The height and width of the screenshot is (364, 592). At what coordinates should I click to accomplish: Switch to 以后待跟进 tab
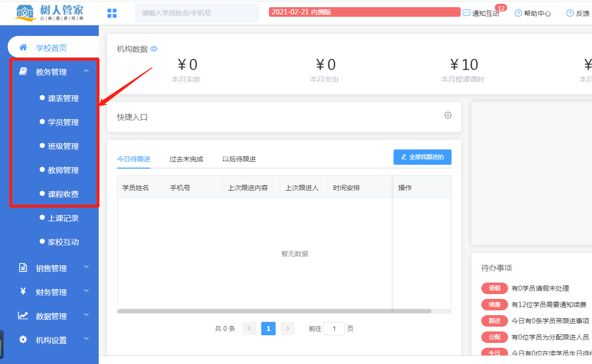point(239,159)
